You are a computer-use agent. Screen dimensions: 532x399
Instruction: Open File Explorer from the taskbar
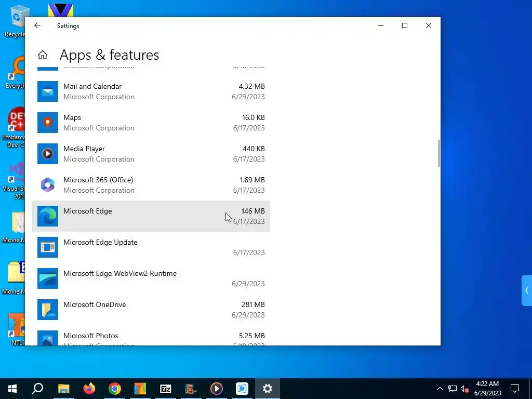(63, 389)
